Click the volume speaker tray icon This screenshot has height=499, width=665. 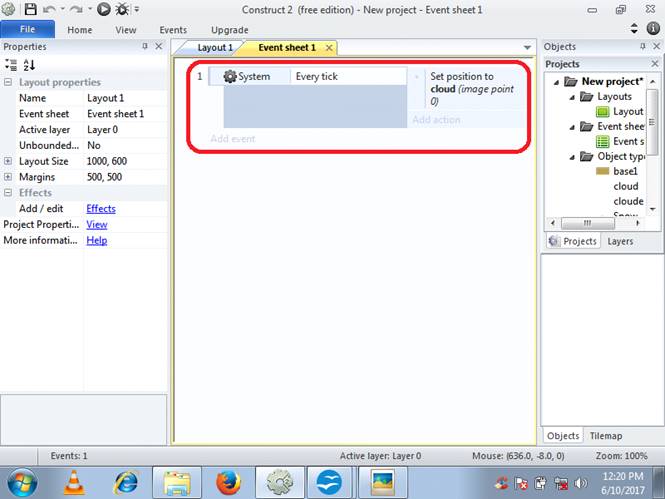580,483
